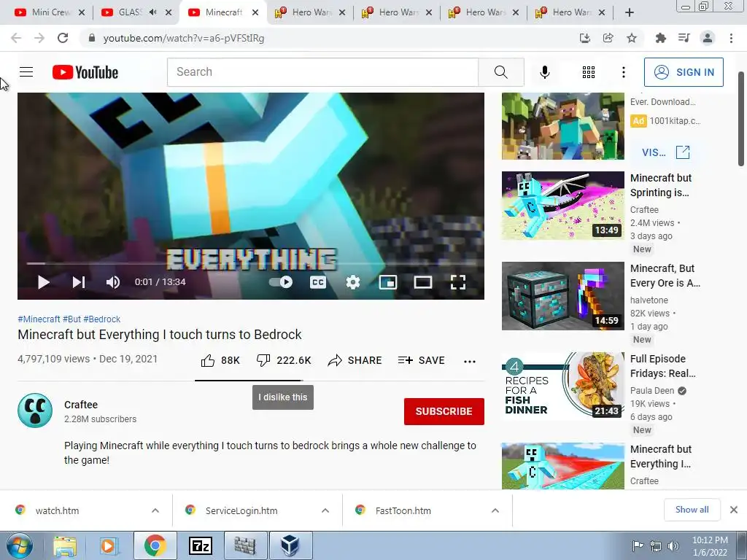Open Full Episode Fridays video title
Image resolution: width=747 pixels, height=560 pixels.
click(662, 366)
